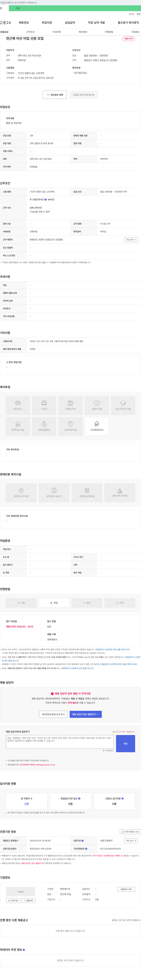Click the 건물 내부 경사로 icon

(x=120, y=493)
